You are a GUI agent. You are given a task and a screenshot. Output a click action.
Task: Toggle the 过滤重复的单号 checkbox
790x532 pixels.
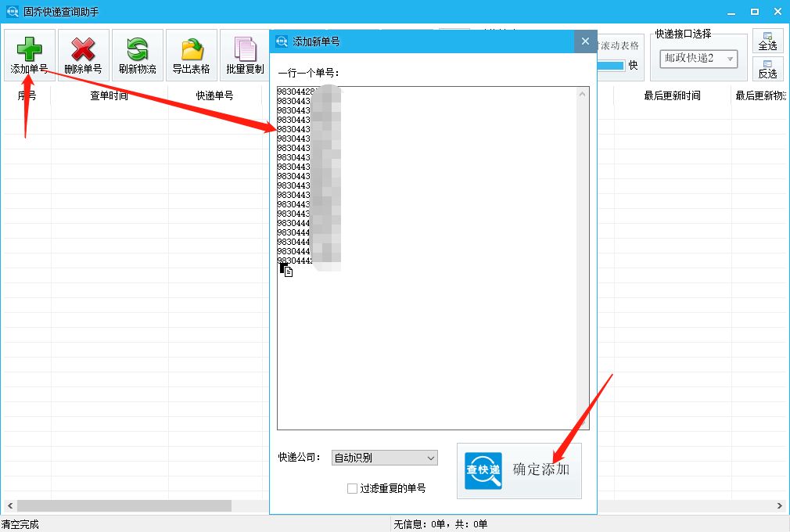352,488
